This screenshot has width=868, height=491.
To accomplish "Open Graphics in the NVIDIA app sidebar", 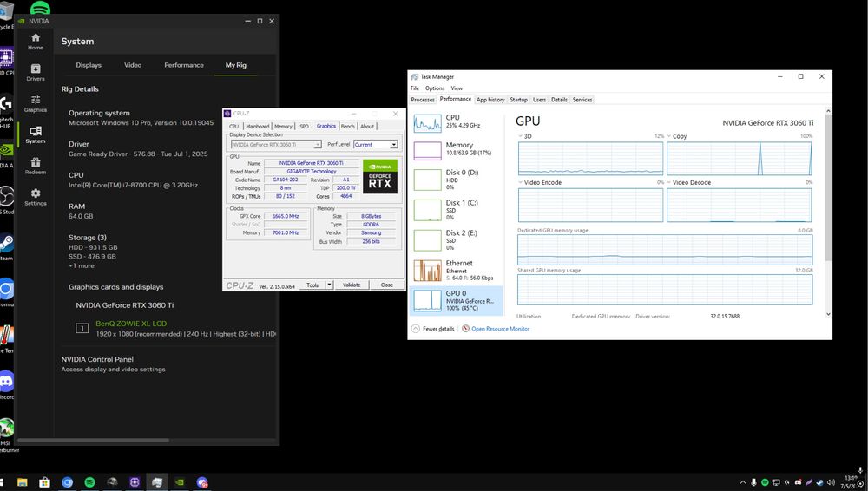I will [x=36, y=103].
